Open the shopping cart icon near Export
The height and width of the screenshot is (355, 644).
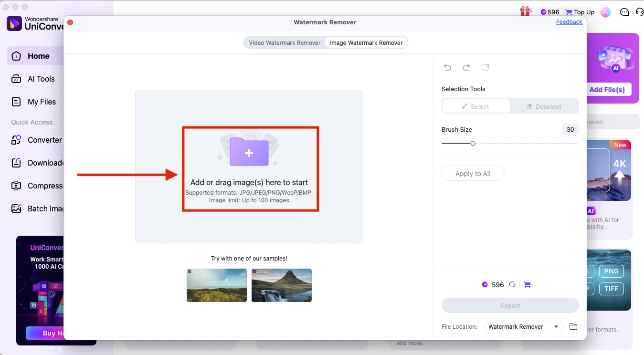(528, 284)
